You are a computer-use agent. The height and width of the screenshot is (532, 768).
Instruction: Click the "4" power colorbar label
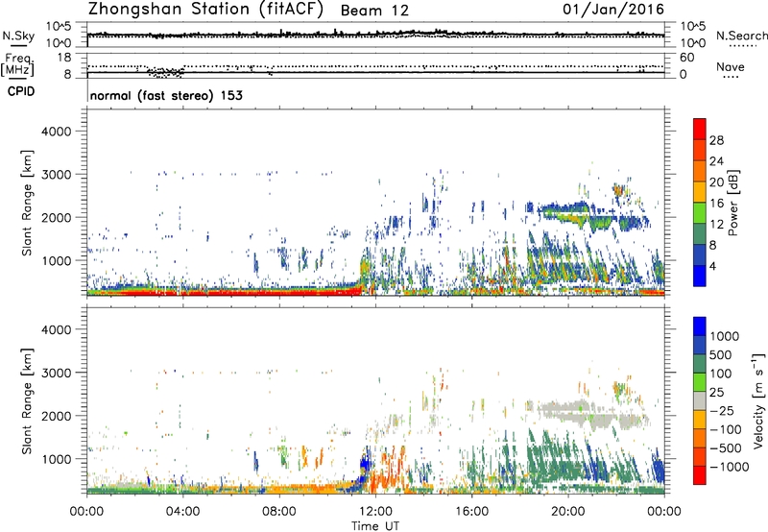pyautogui.click(x=713, y=267)
